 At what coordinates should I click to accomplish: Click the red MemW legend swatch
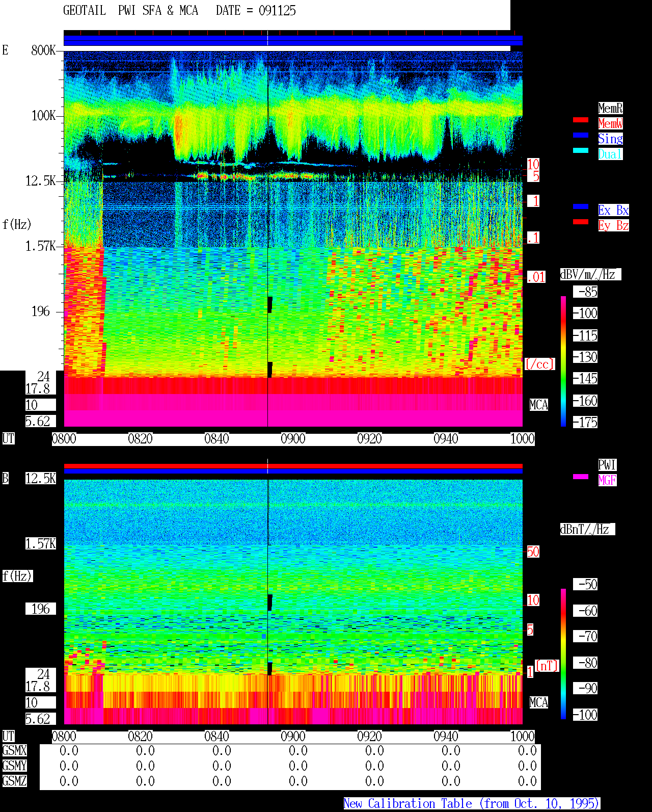click(581, 120)
